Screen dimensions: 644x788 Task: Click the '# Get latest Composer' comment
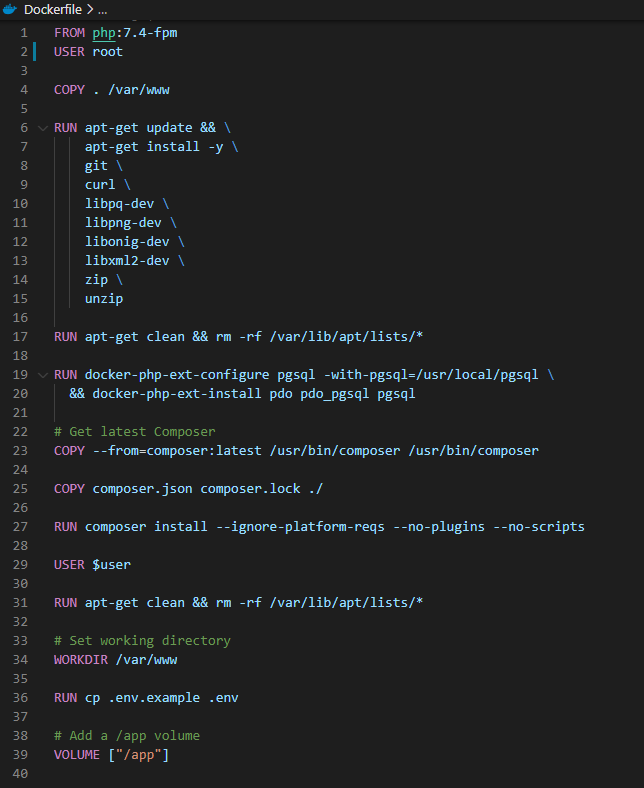135,432
